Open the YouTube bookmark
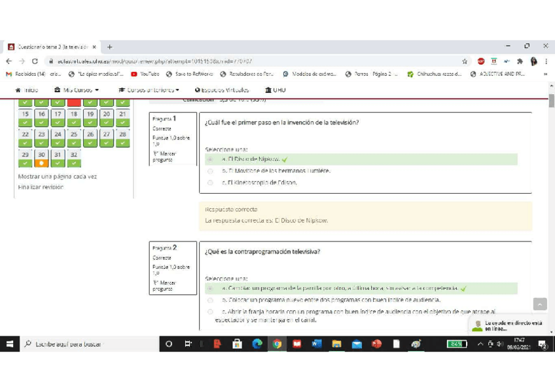The width and height of the screenshot is (555, 392). click(x=146, y=74)
